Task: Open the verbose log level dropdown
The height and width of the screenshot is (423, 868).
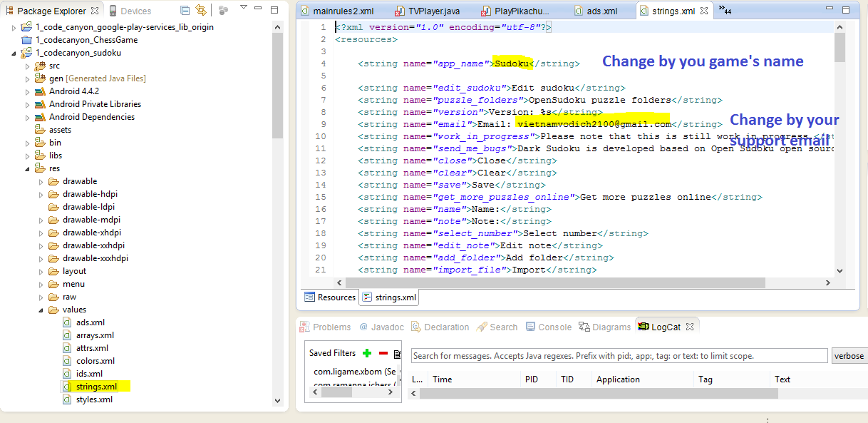Action: point(849,356)
